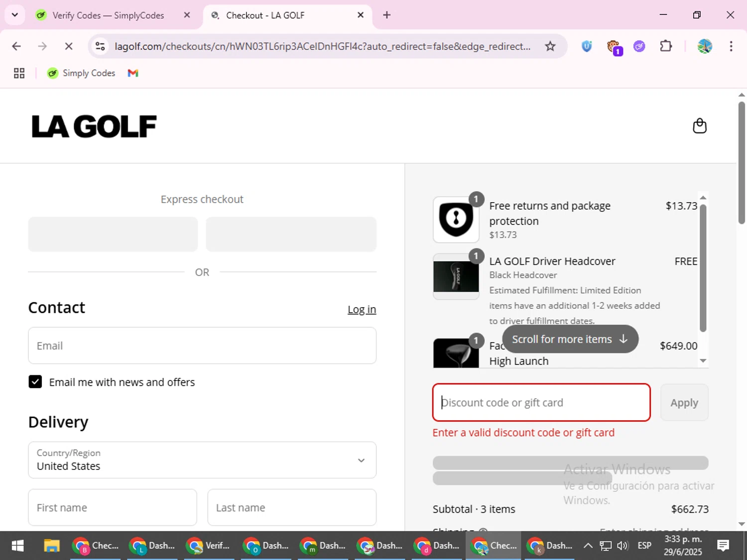Open the purple round extension icon

(639, 46)
